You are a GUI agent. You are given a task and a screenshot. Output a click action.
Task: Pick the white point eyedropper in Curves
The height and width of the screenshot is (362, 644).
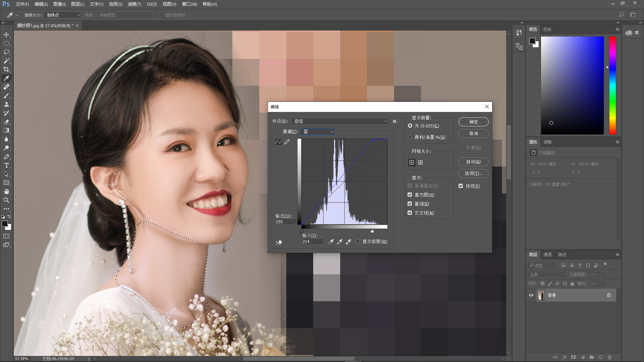click(348, 242)
